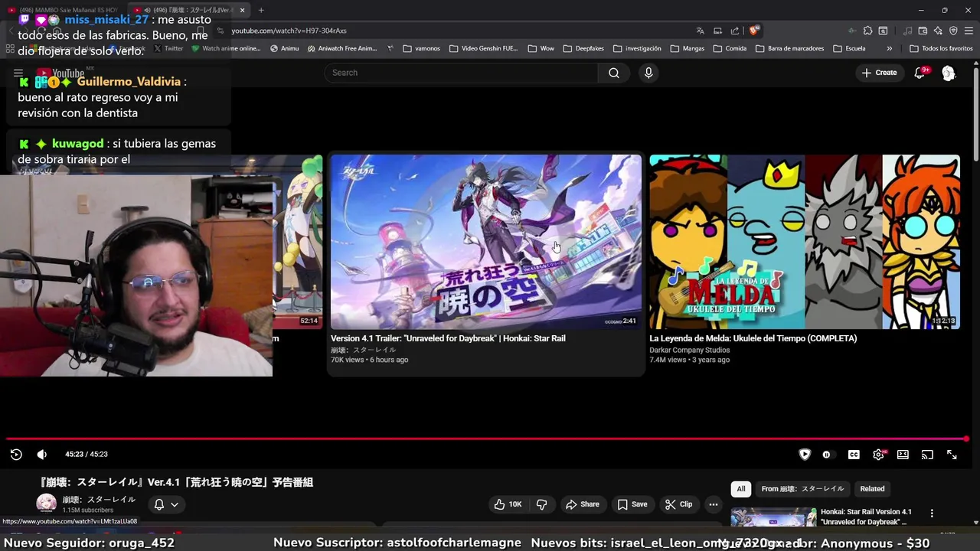Viewport: 980px width, 551px height.
Task: Click the Create button
Action: click(x=879, y=73)
